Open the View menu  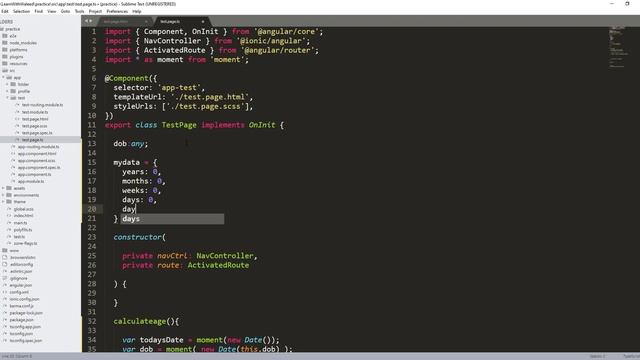click(x=52, y=11)
